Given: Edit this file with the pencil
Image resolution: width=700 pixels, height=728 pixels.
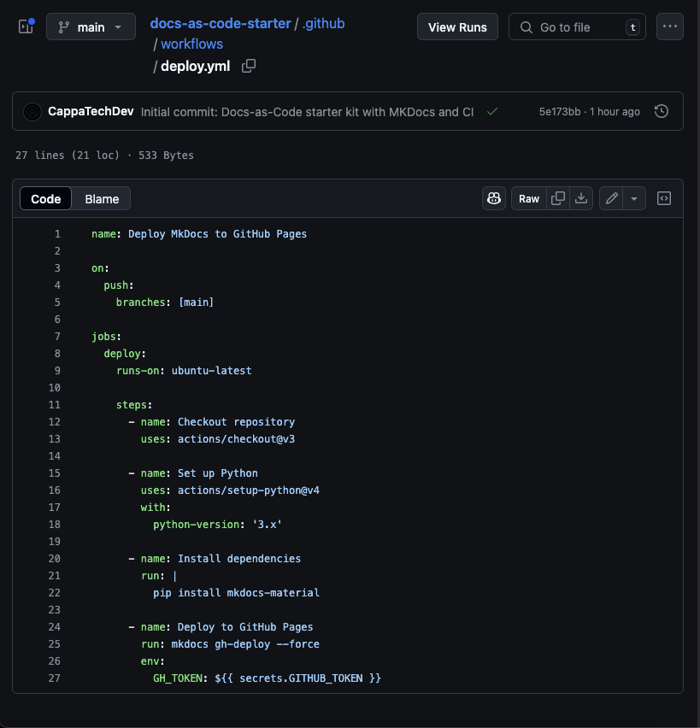Looking at the screenshot, I should (612, 199).
